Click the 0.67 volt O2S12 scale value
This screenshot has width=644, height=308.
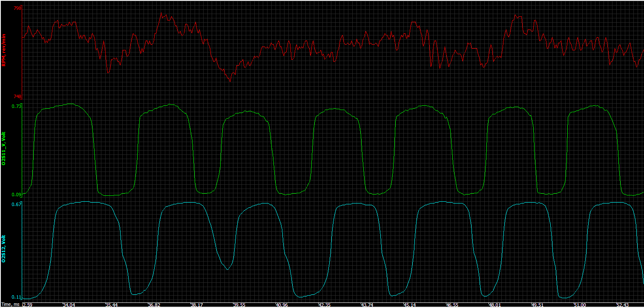(x=16, y=204)
